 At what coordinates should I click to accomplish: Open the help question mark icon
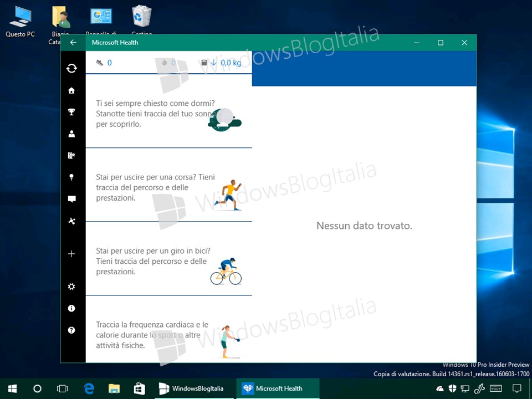tap(71, 330)
